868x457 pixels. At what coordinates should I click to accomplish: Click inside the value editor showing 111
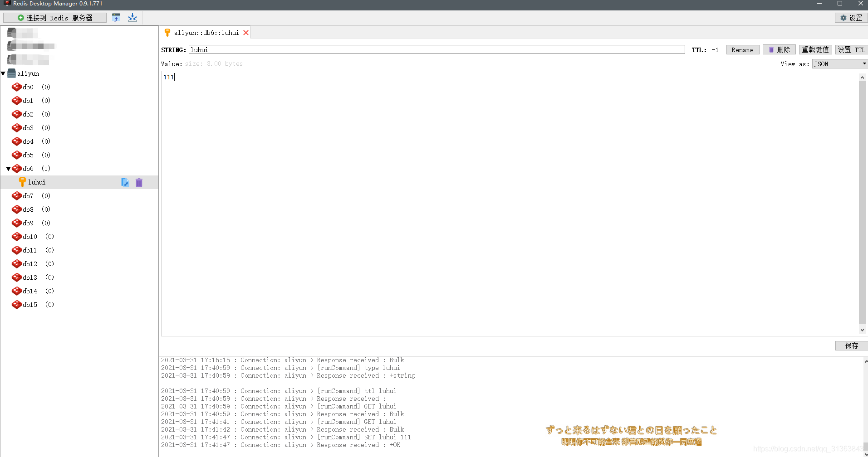click(509, 203)
